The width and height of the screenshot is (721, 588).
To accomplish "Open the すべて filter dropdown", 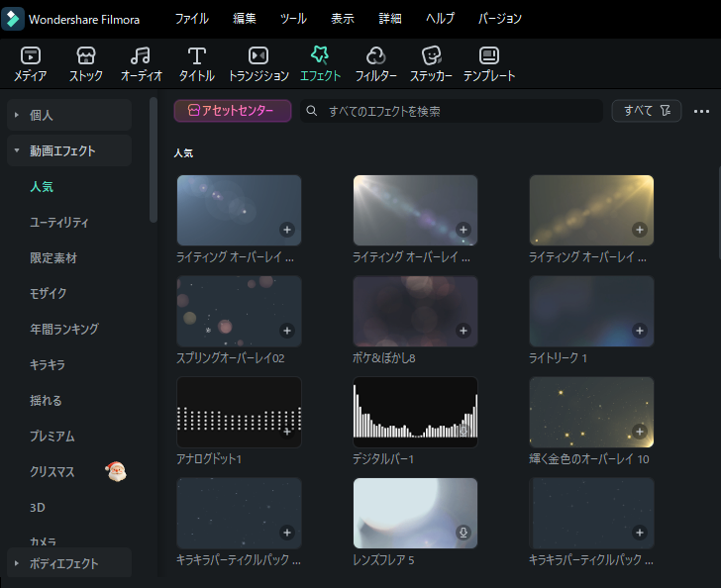I will coord(646,111).
